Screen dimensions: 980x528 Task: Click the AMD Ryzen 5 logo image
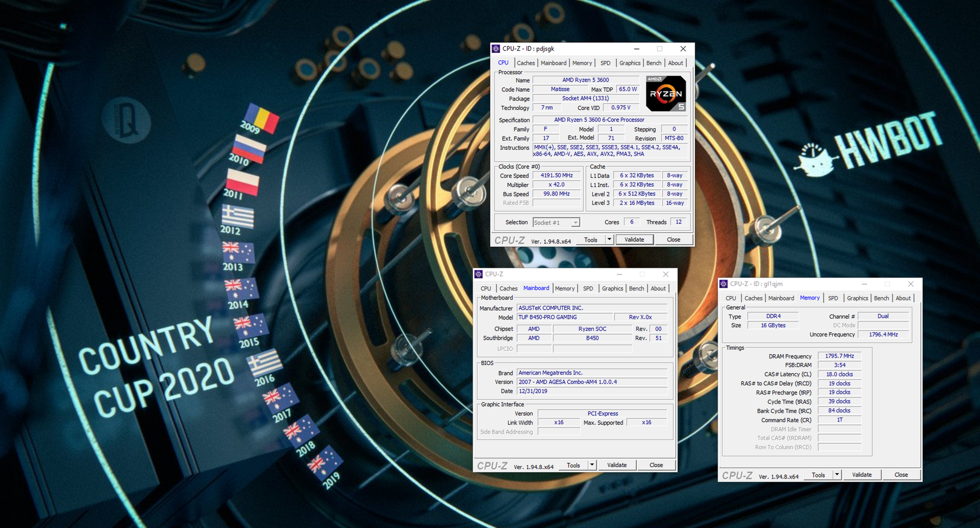666,94
